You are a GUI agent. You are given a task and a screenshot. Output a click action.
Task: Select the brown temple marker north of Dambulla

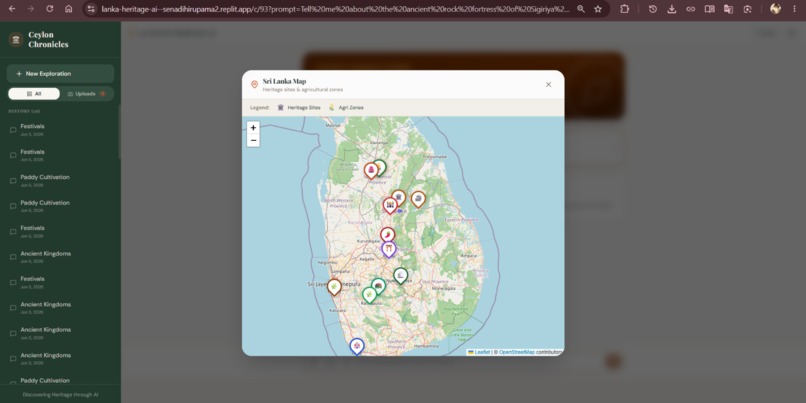tap(399, 198)
